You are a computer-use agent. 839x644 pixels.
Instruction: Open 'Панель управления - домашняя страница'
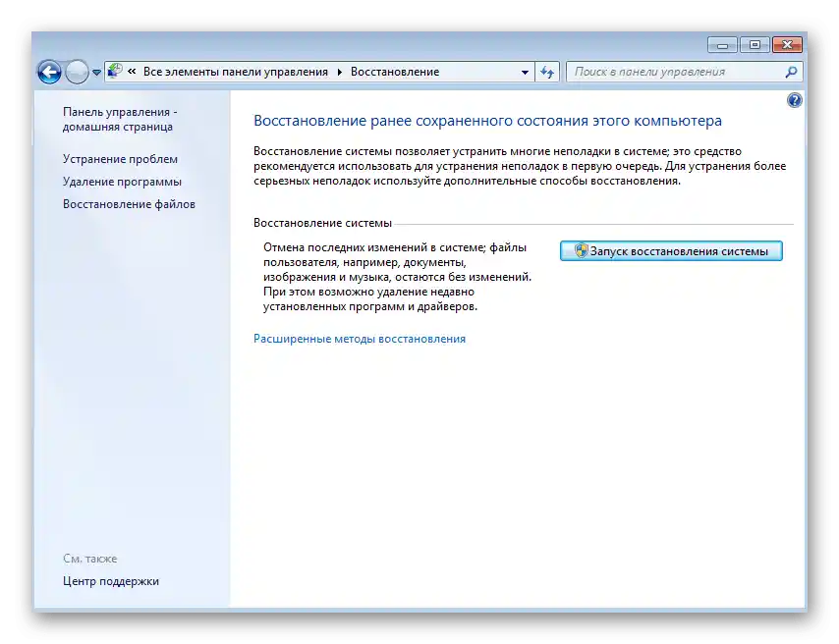coord(120,120)
